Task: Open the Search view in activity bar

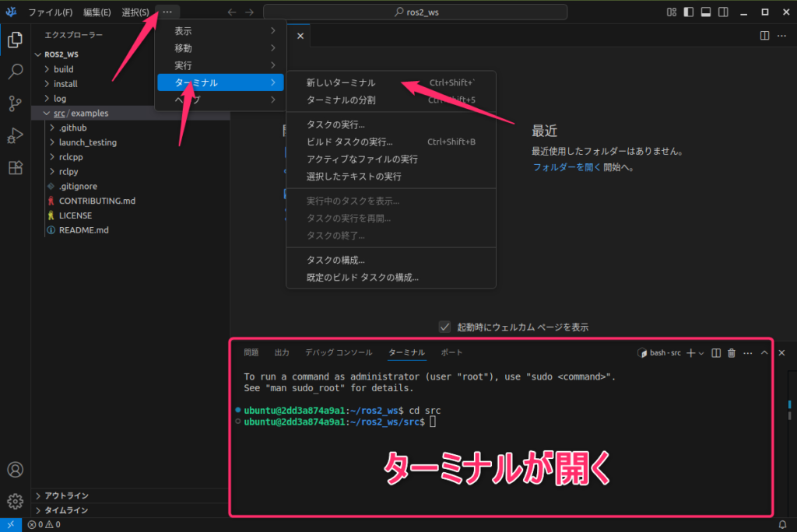Action: tap(15, 72)
